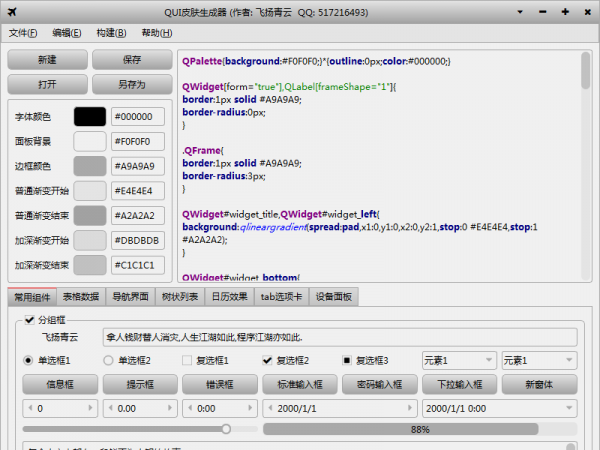Image resolution: width=600 pixels, height=450 pixels.
Task: Open the 文件 menu
Action: point(22,33)
